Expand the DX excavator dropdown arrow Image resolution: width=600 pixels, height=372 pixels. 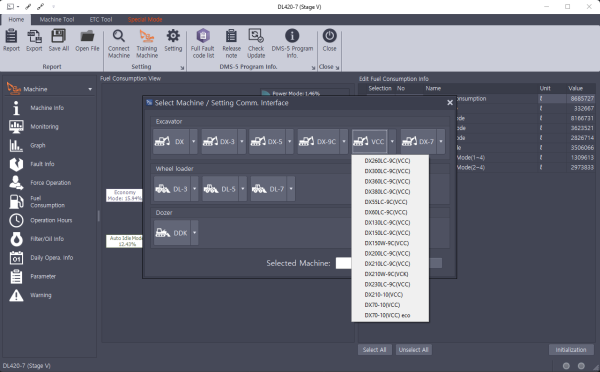point(194,142)
